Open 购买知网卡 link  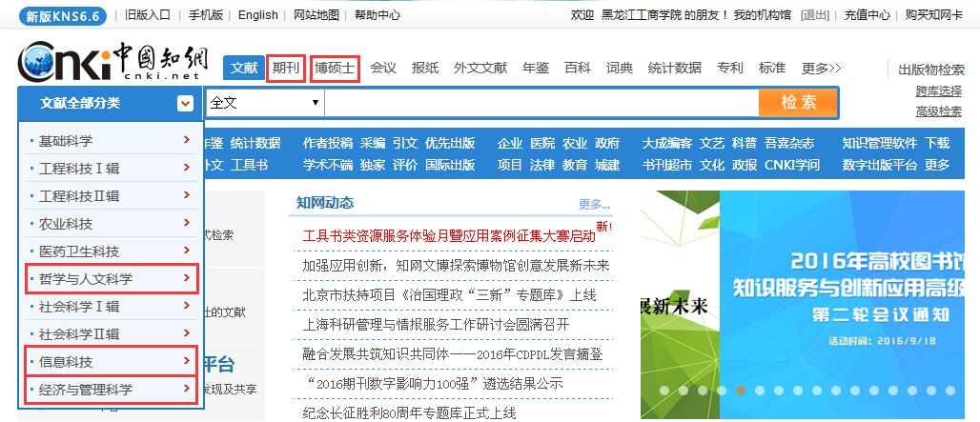[x=933, y=15]
